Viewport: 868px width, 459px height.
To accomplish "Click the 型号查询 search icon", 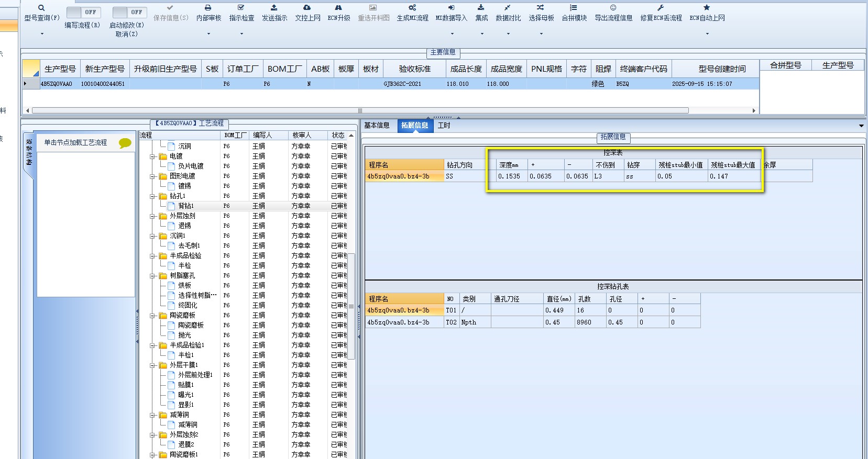I will coord(41,8).
